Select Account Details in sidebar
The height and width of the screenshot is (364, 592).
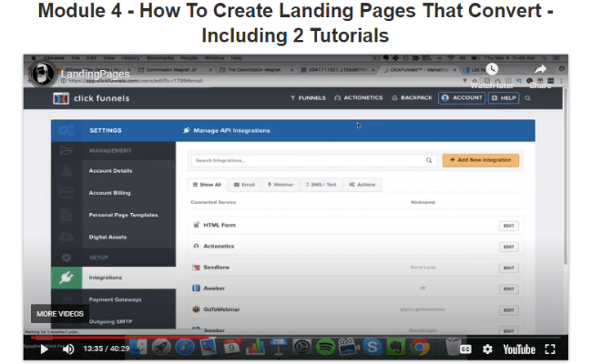click(x=110, y=171)
